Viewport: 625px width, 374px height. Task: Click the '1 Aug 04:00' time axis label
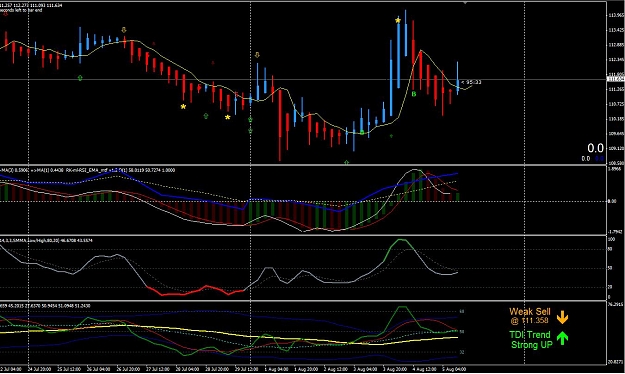tap(276, 370)
